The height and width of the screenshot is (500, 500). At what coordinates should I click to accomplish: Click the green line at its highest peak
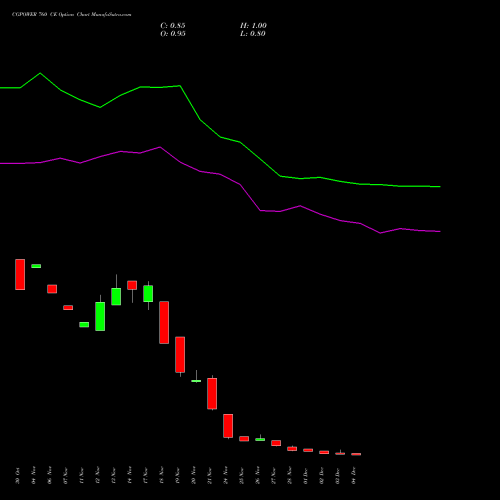(40, 73)
